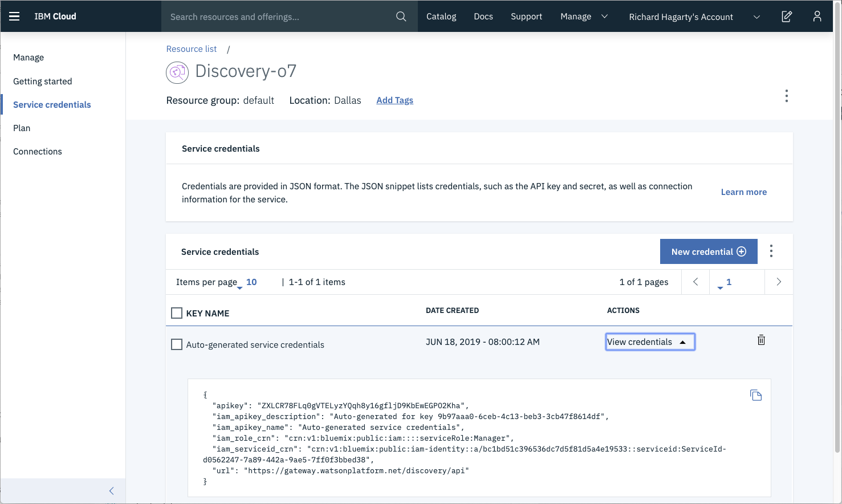842x504 pixels.
Task: Select Manage in the left sidebar
Action: (29, 58)
